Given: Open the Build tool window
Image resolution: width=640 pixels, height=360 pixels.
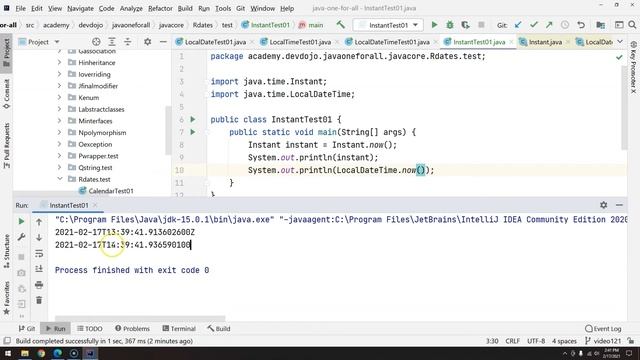Looking at the screenshot, I should pos(219,329).
